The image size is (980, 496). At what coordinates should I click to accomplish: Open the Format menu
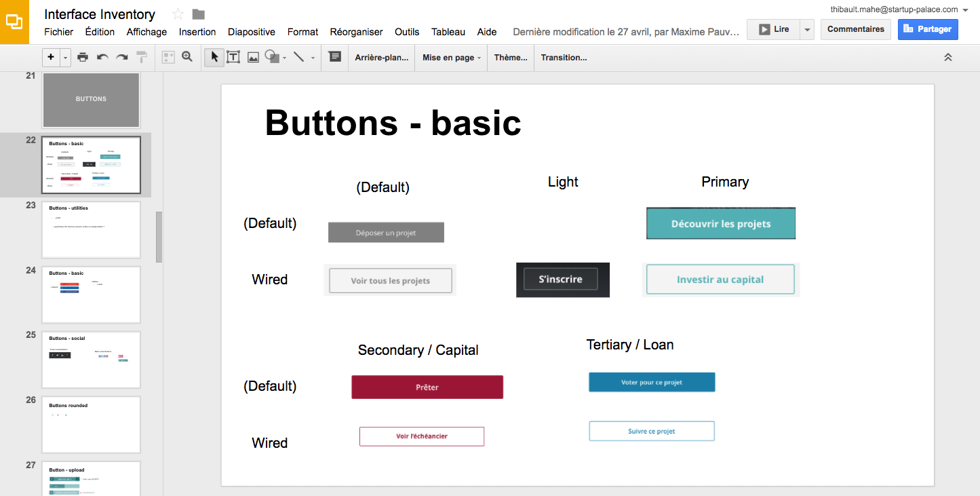302,32
